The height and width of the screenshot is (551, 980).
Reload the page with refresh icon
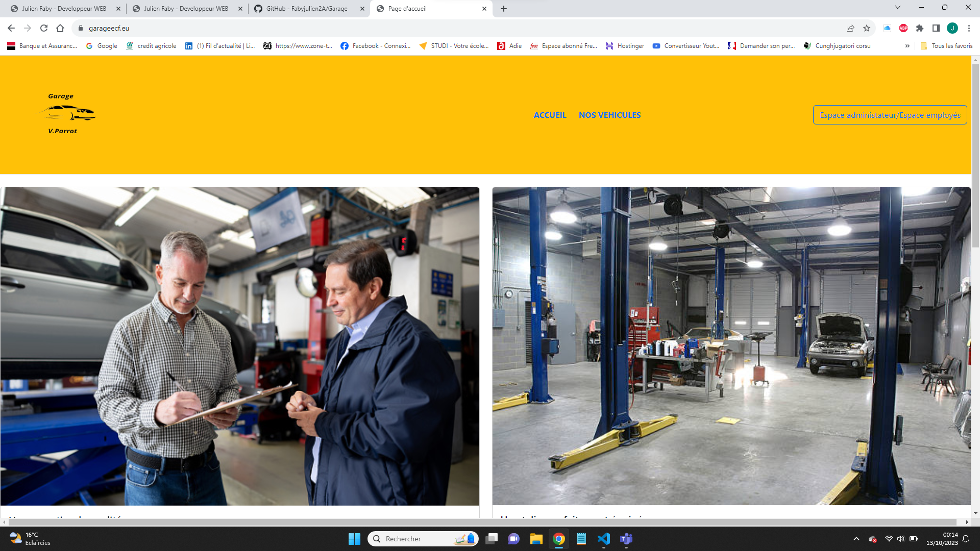[x=44, y=28]
